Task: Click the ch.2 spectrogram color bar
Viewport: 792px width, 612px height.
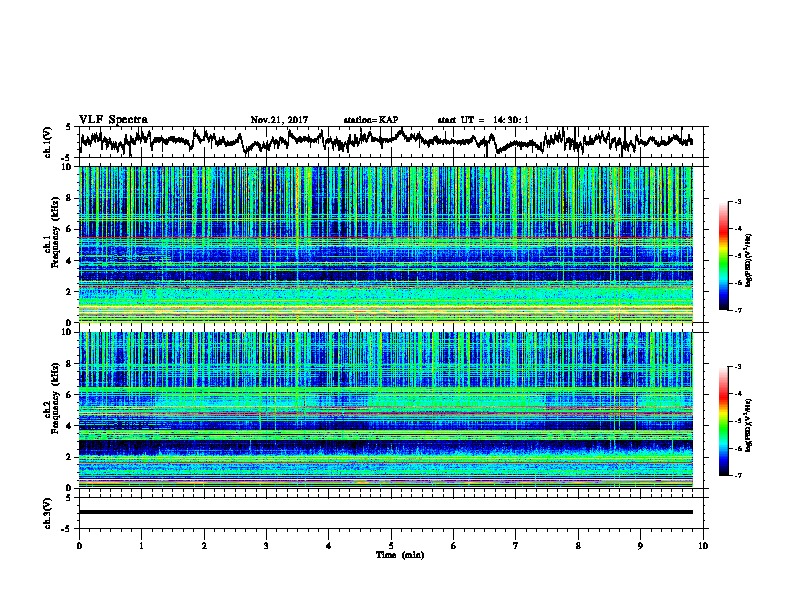Action: tap(724, 421)
